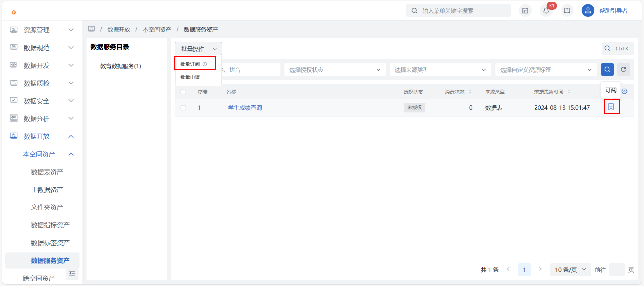Open the 批量操作 dropdown
This screenshot has height=286, width=644.
(198, 49)
